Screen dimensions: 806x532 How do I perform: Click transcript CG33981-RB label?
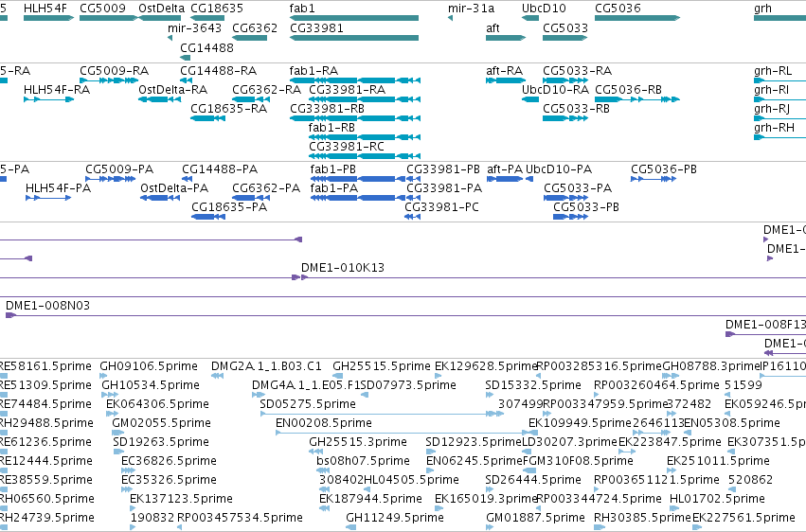pyautogui.click(x=327, y=108)
